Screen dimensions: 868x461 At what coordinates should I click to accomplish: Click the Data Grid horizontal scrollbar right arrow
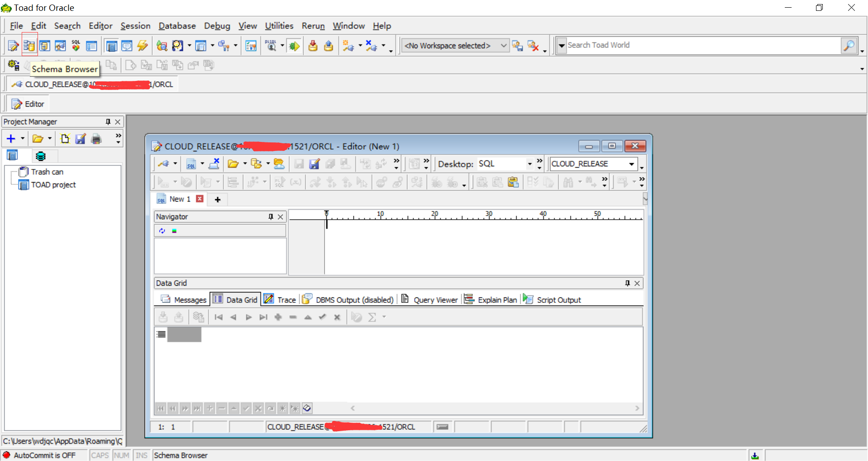(637, 409)
